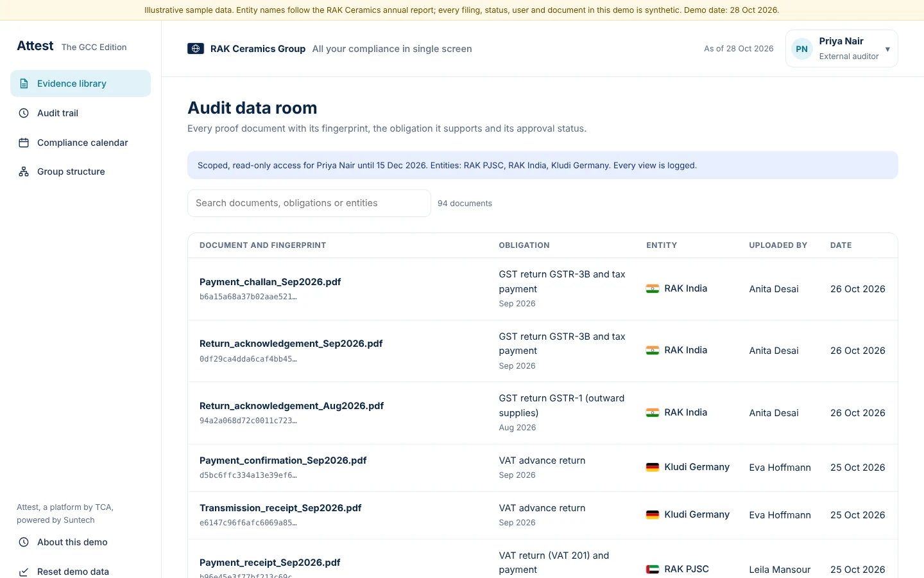Click the Attest logo text
This screenshot has height=578, width=924.
point(35,46)
